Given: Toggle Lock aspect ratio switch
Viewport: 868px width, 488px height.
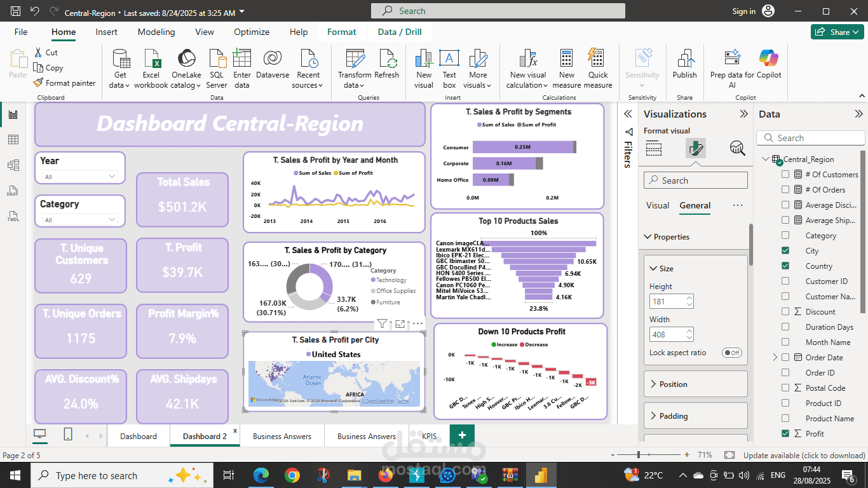Looking at the screenshot, I should (x=732, y=353).
